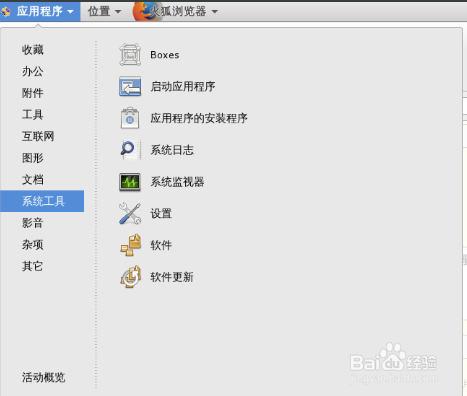The image size is (467, 396).
Task: Click the 启动应用程序 icon
Action: pyautogui.click(x=130, y=86)
